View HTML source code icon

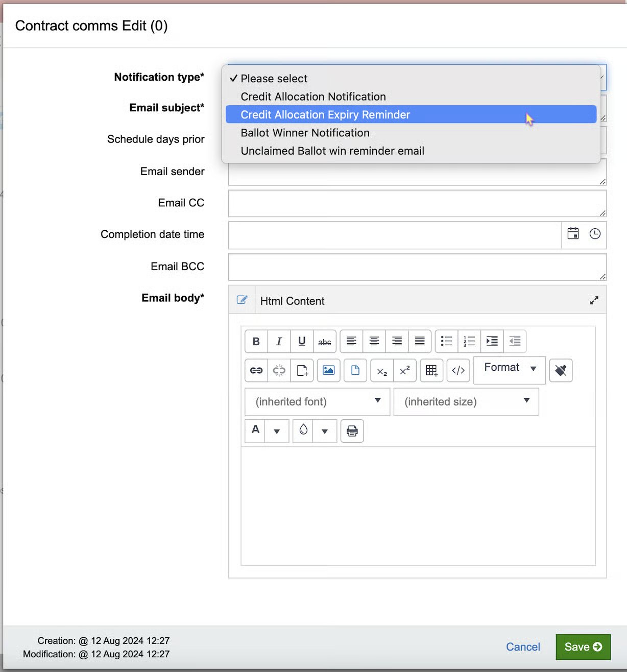(459, 370)
